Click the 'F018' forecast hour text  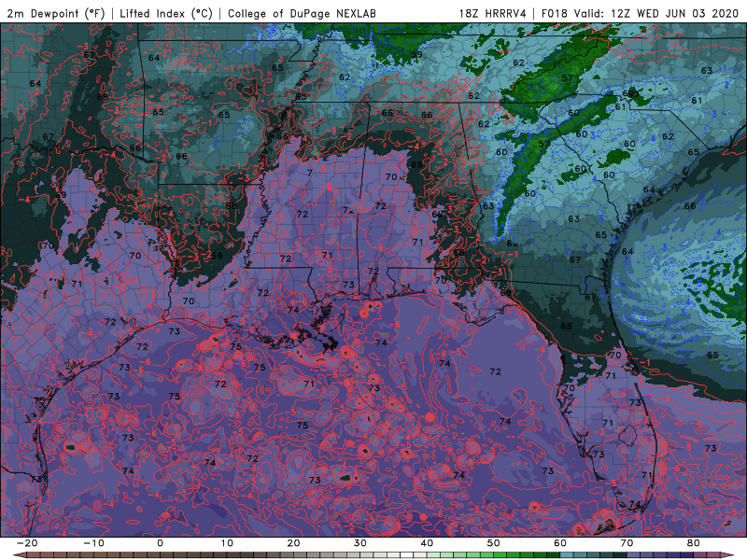tap(555, 13)
